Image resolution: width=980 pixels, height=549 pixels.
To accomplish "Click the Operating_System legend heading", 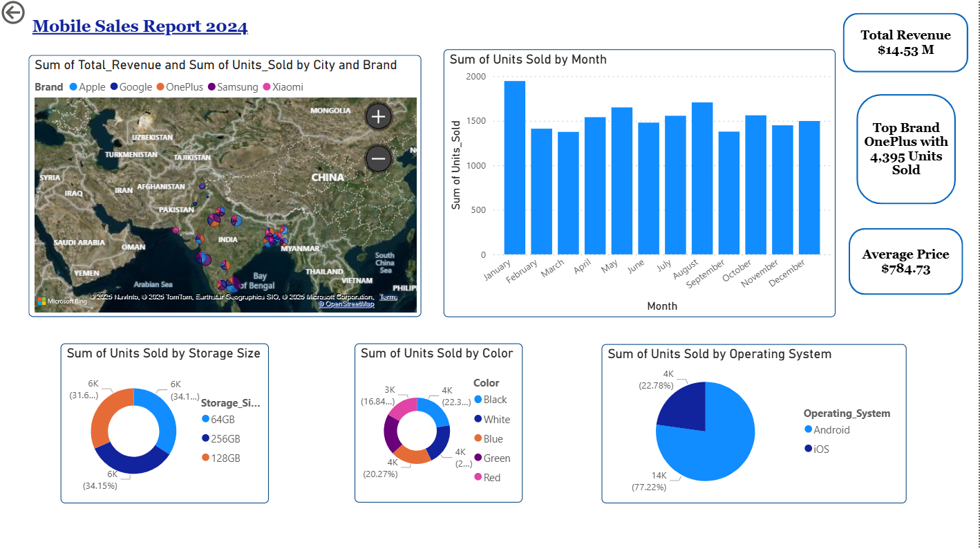I will (847, 413).
